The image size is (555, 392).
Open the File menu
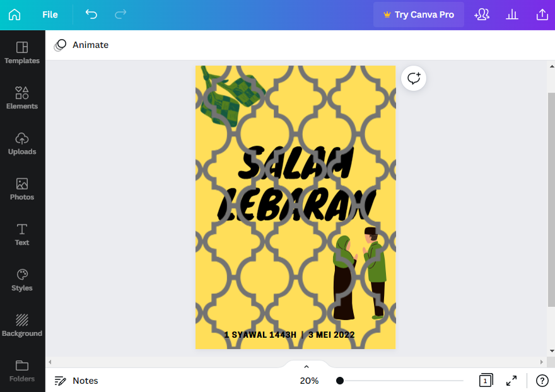coord(50,14)
